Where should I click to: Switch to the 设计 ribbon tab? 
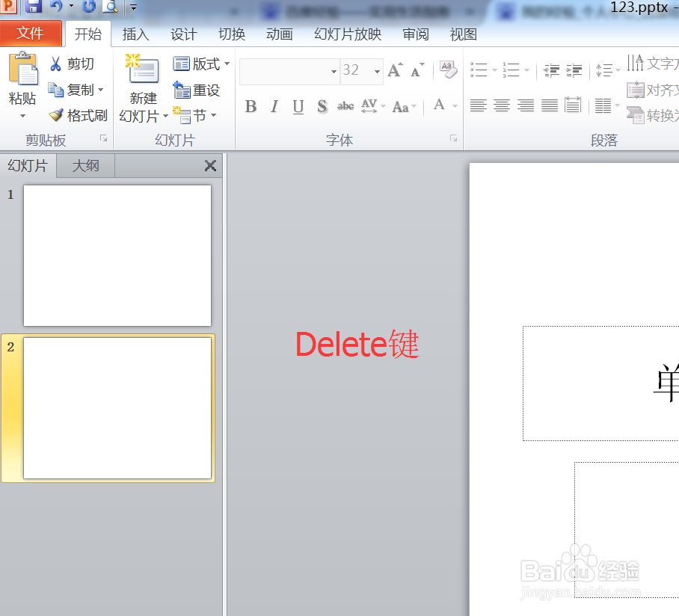[184, 34]
